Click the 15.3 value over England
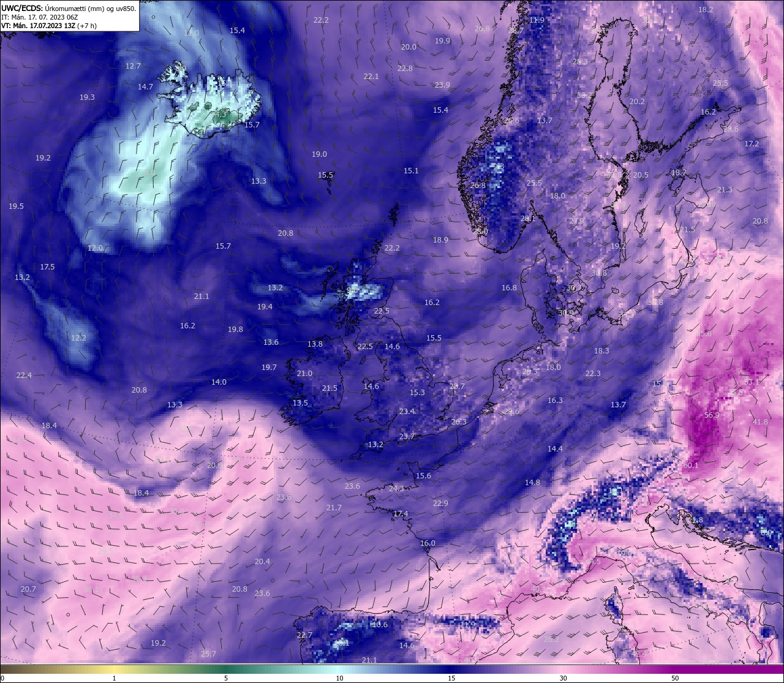Viewport: 784px width, 683px height. [417, 393]
